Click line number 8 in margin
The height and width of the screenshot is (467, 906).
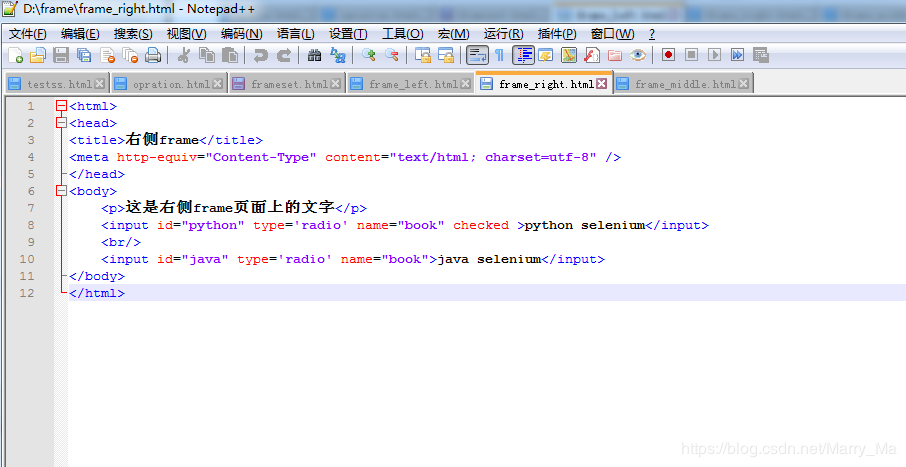31,225
